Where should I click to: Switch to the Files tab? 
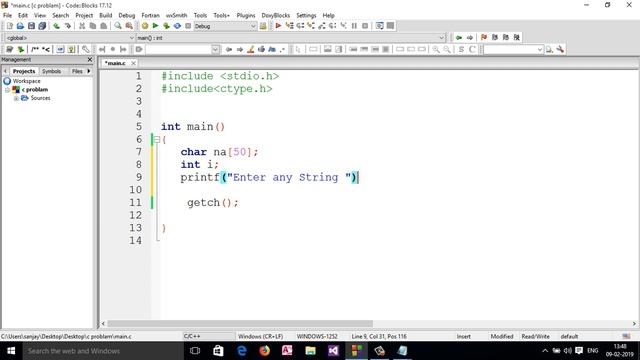[x=77, y=71]
